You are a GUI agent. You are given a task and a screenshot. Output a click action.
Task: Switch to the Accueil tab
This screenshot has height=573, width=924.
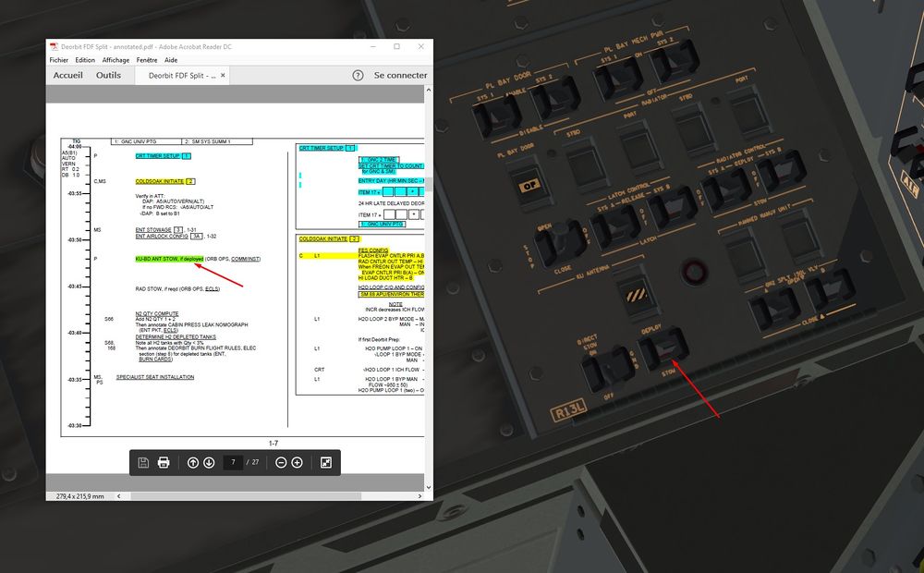tap(67, 76)
